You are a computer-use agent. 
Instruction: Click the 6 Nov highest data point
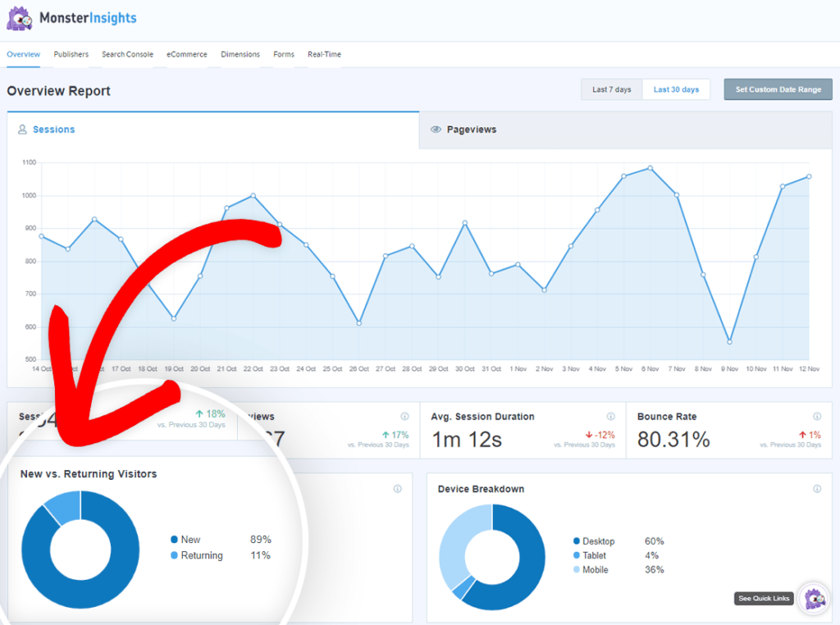tap(650, 168)
